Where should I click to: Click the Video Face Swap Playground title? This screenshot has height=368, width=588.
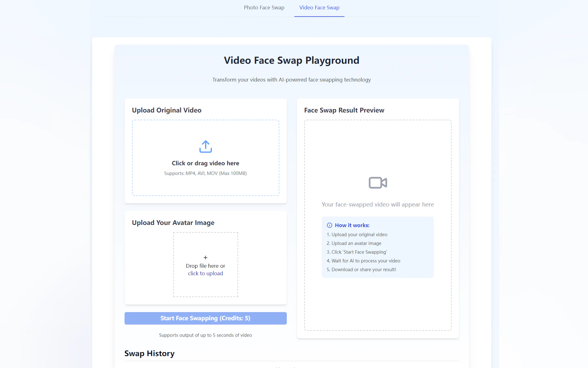click(x=291, y=60)
